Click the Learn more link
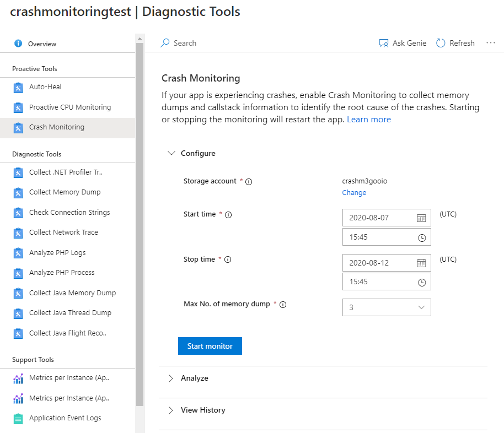Screen dimensions: 504x433 368,120
